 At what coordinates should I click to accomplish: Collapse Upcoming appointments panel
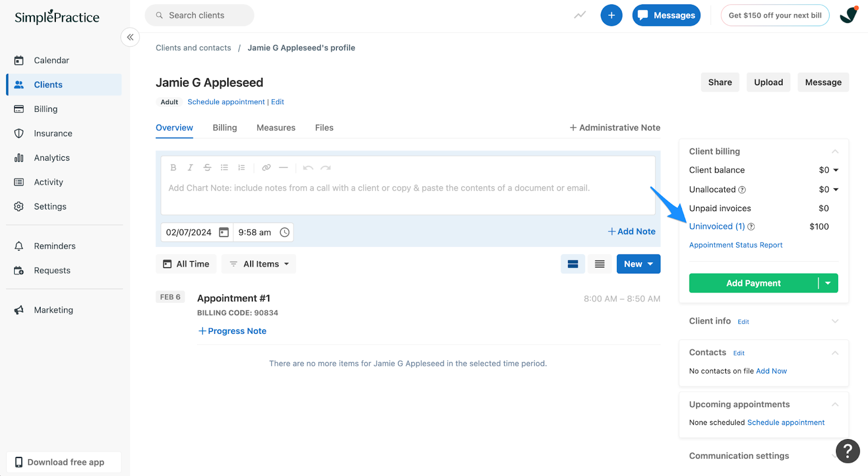point(835,404)
